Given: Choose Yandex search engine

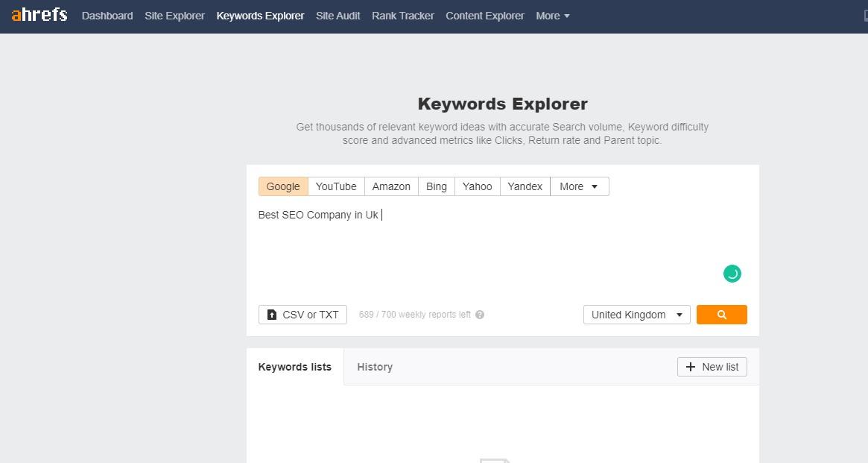Looking at the screenshot, I should point(525,186).
